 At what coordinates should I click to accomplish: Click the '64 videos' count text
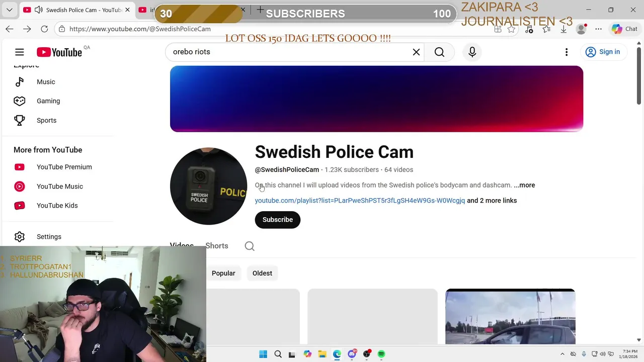coord(398,170)
